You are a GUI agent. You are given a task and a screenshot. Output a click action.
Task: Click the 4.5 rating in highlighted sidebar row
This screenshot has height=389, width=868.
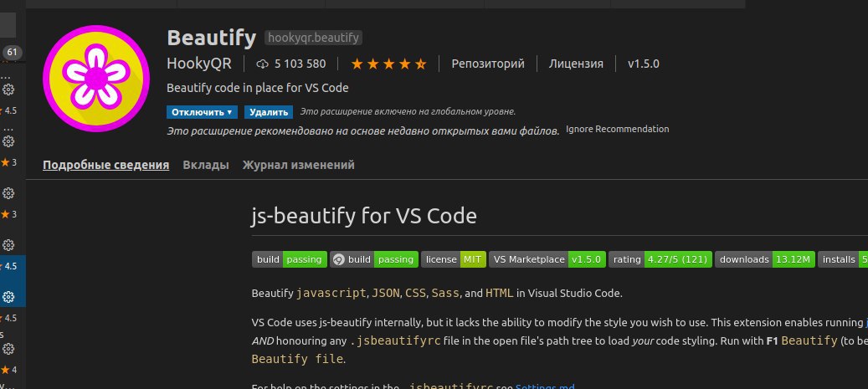(11, 266)
